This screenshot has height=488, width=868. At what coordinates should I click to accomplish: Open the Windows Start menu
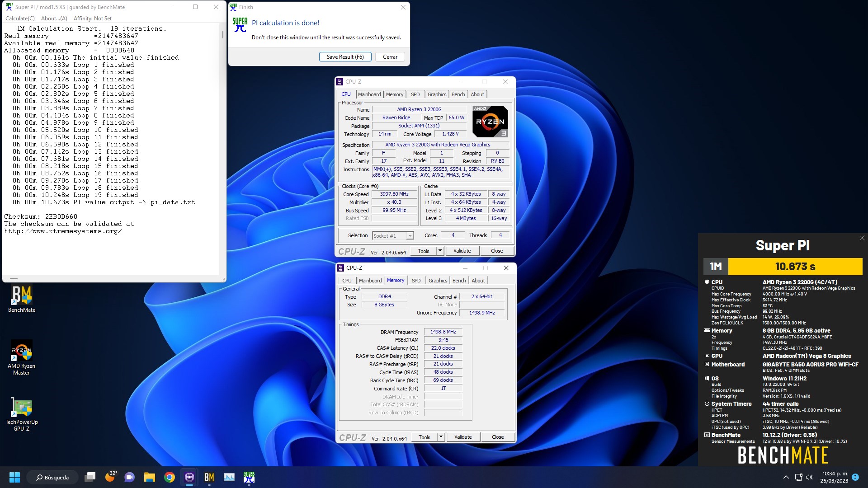click(14, 477)
